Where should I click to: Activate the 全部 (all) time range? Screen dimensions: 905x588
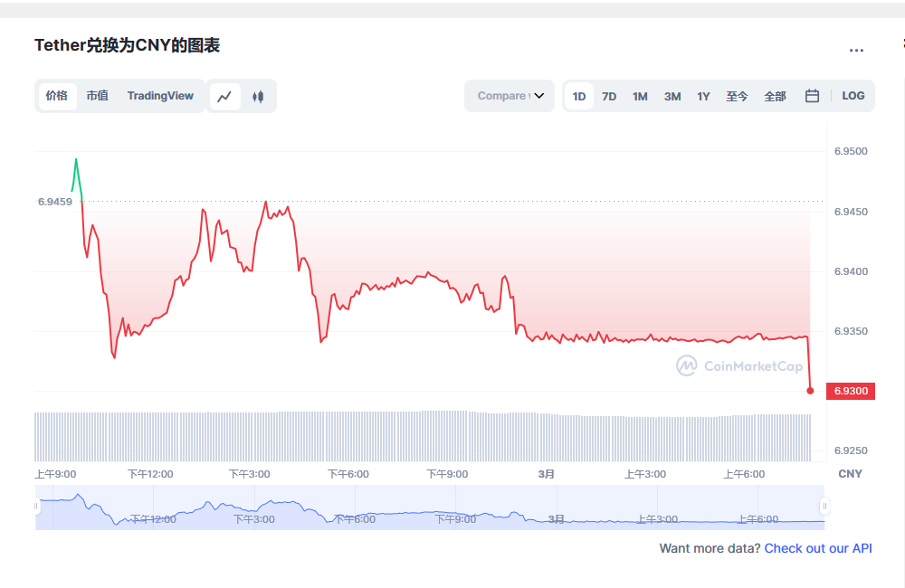(775, 95)
